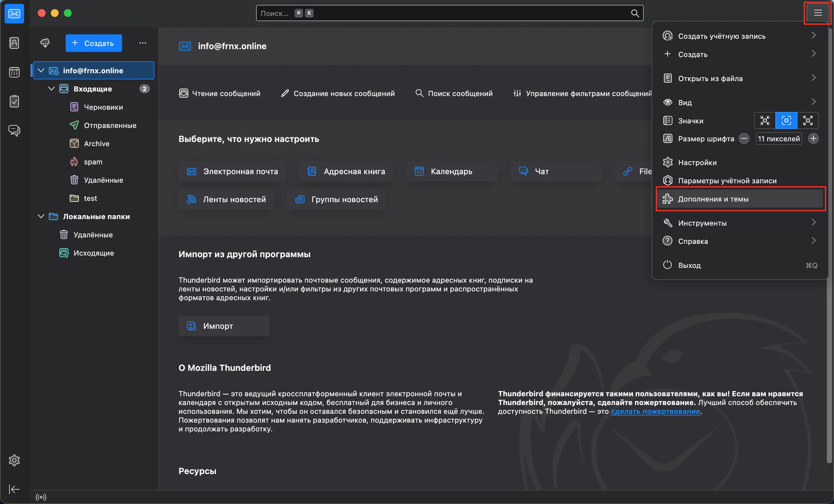This screenshot has width=834, height=504.
Task: Click the blue Создать button
Action: (x=93, y=43)
